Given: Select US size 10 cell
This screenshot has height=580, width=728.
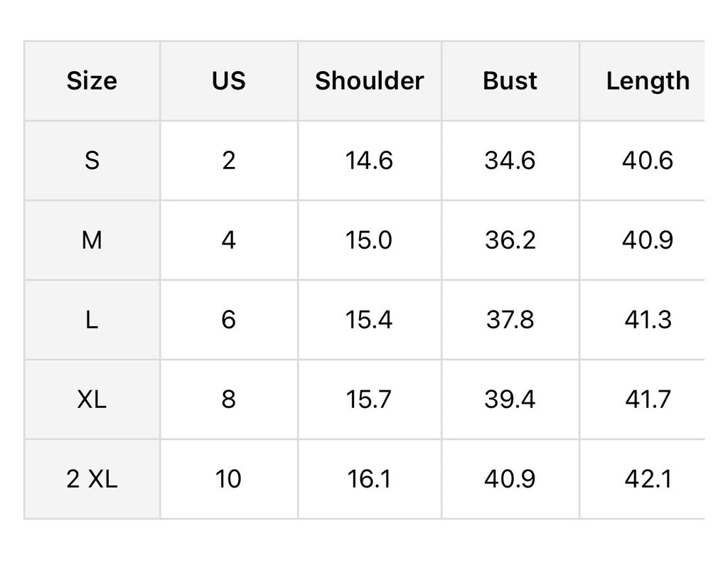Looking at the screenshot, I should click(x=228, y=479).
